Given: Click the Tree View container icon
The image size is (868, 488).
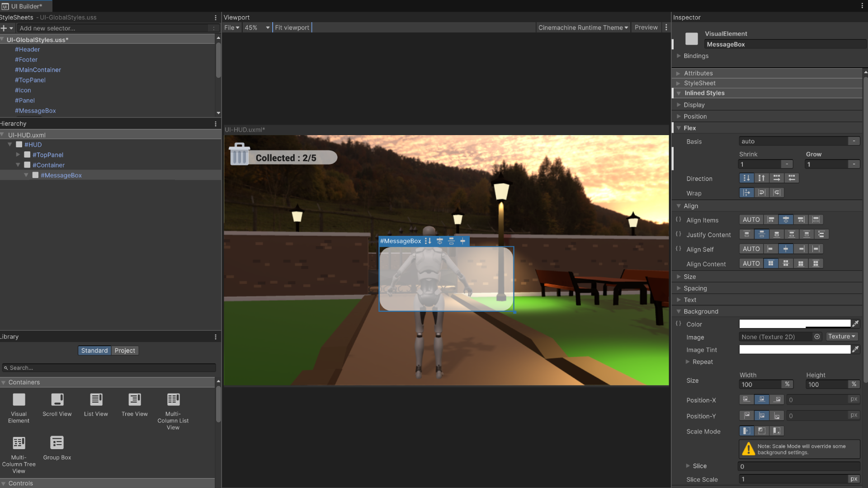Looking at the screenshot, I should click(135, 400).
